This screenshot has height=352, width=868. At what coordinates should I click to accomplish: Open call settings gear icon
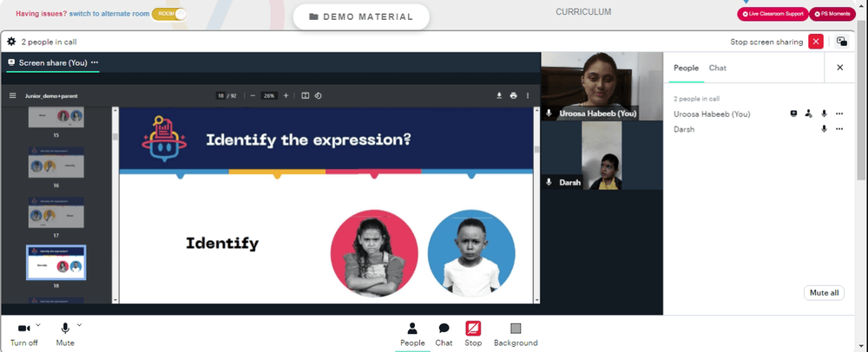(11, 42)
